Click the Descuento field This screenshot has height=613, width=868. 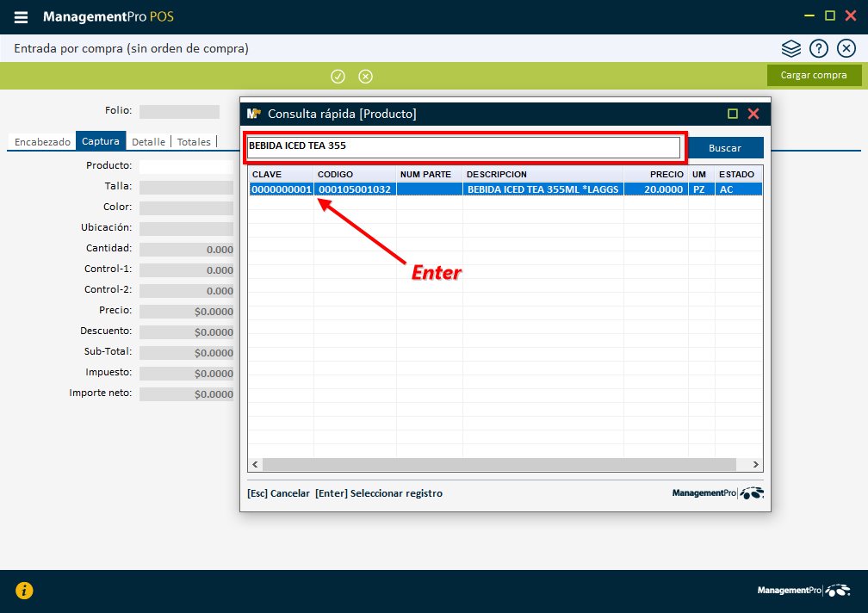[187, 332]
